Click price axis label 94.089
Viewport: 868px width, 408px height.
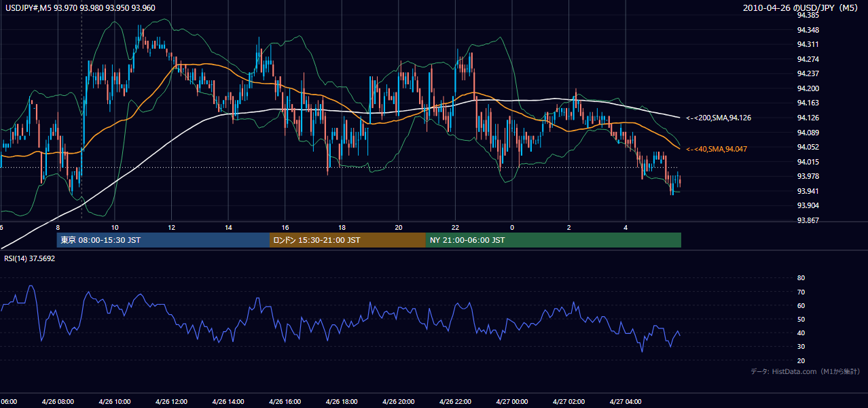[x=808, y=133]
